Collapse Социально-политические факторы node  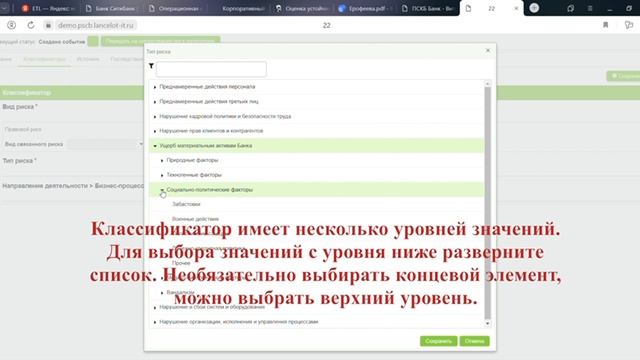(x=162, y=190)
